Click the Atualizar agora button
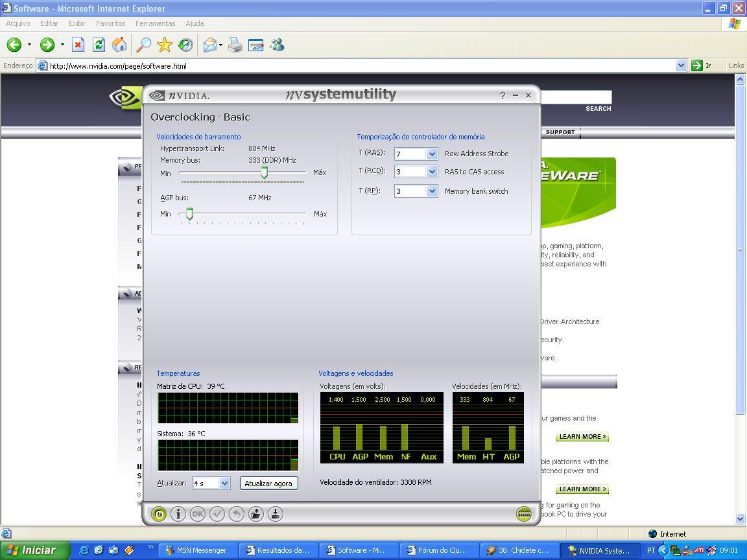 point(268,484)
